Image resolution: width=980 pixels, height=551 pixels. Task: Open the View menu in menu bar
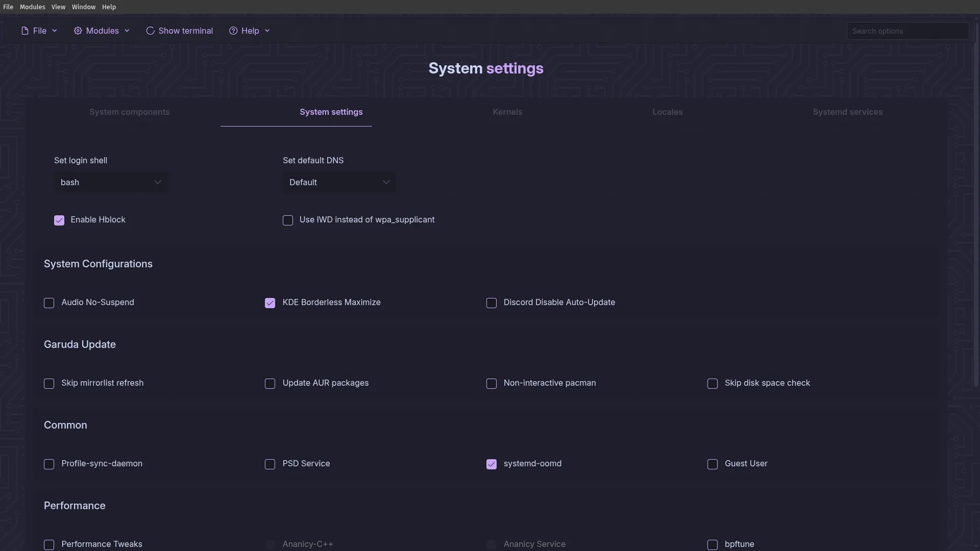pos(58,7)
